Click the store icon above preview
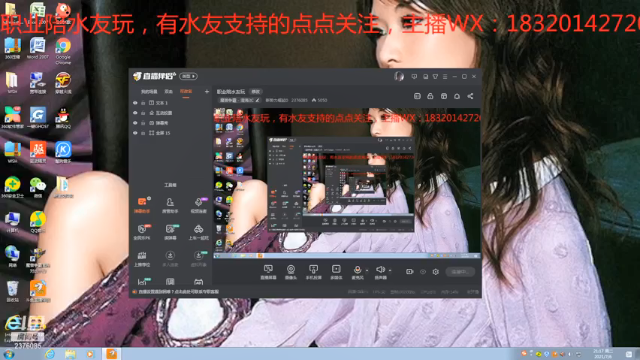640x360 pixels. [x=444, y=96]
